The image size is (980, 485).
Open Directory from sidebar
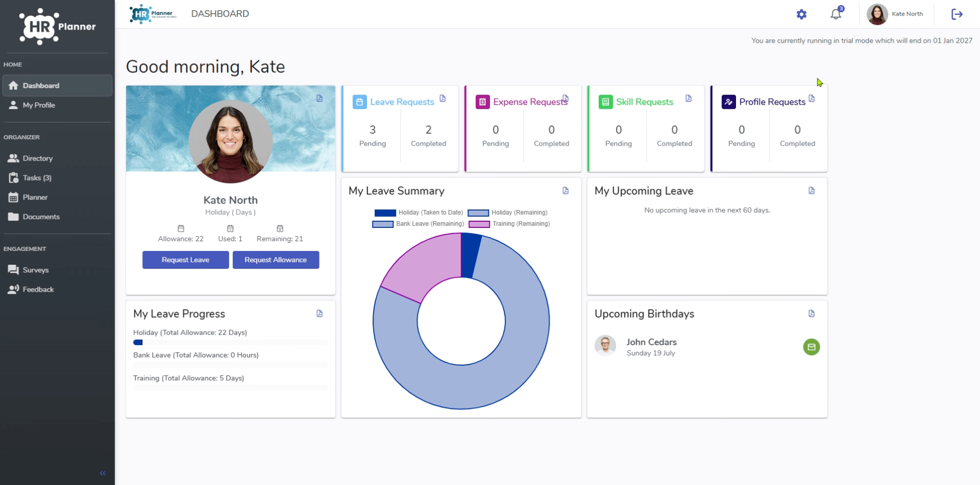pyautogui.click(x=57, y=159)
